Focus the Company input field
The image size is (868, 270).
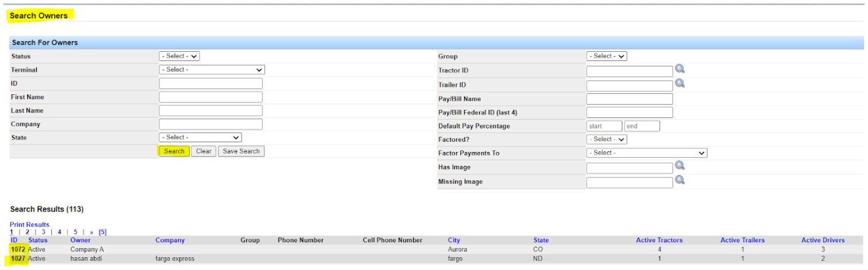point(211,124)
